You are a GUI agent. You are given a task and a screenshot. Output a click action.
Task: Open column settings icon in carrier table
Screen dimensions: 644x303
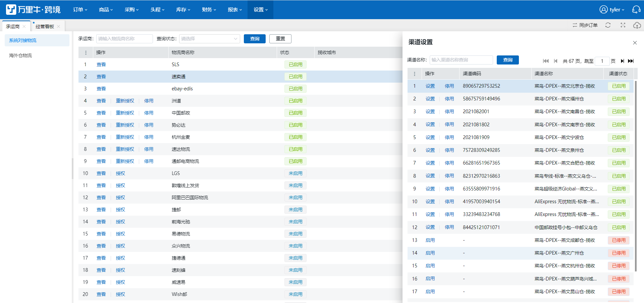click(x=86, y=53)
